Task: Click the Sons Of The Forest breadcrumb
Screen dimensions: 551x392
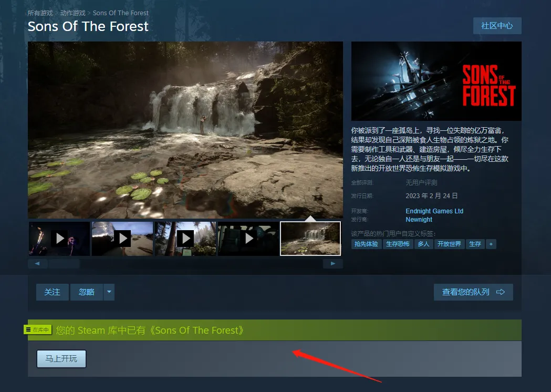Action: tap(120, 13)
